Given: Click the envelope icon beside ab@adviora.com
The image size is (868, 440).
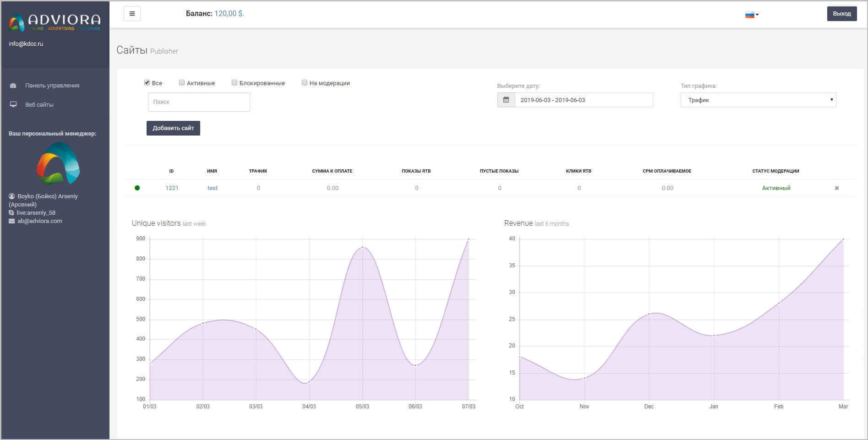Looking at the screenshot, I should tap(11, 221).
